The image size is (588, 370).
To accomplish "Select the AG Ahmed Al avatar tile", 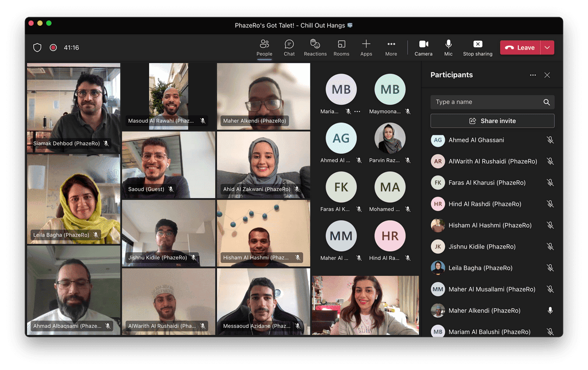I will (x=341, y=138).
